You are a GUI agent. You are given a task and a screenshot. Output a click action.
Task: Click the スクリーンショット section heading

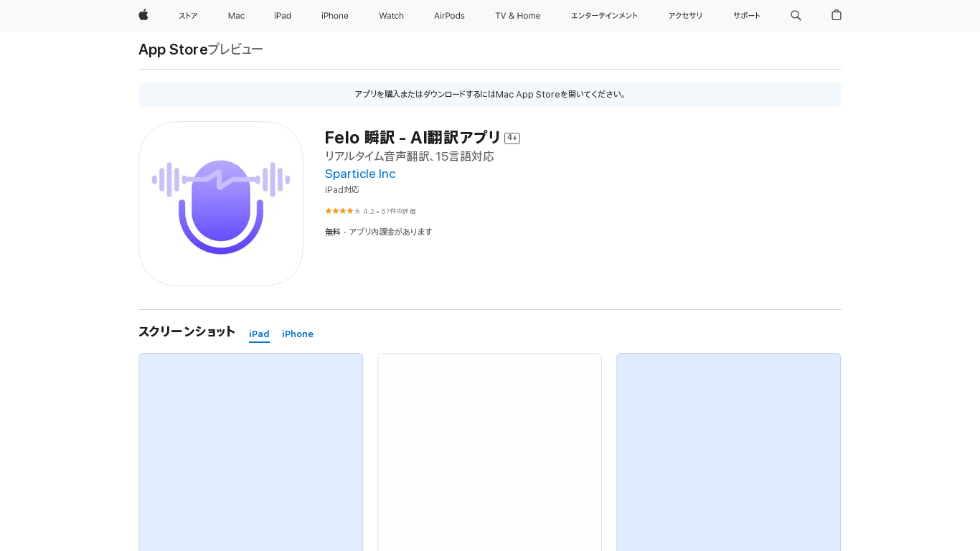(x=187, y=331)
